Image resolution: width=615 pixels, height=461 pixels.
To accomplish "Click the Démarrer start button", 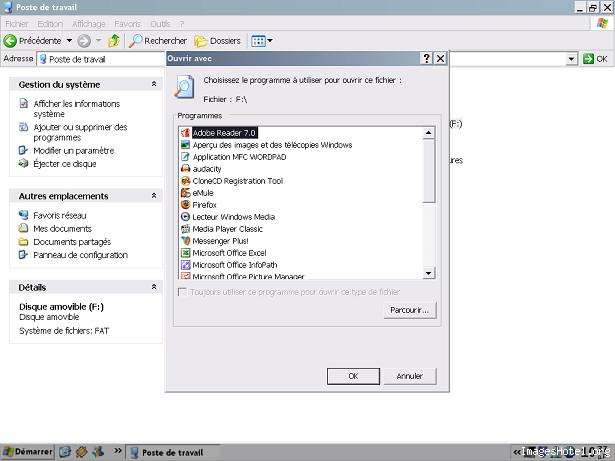I will [x=27, y=452].
